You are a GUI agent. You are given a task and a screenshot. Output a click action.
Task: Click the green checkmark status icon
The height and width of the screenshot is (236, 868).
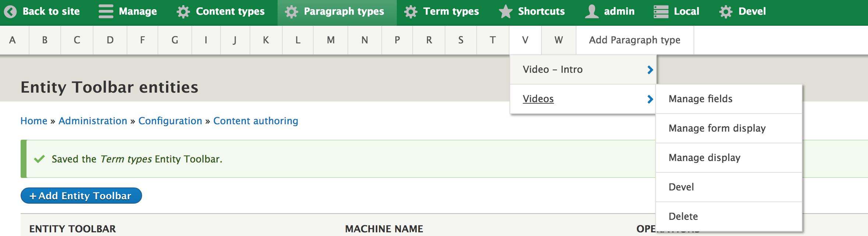tap(39, 159)
